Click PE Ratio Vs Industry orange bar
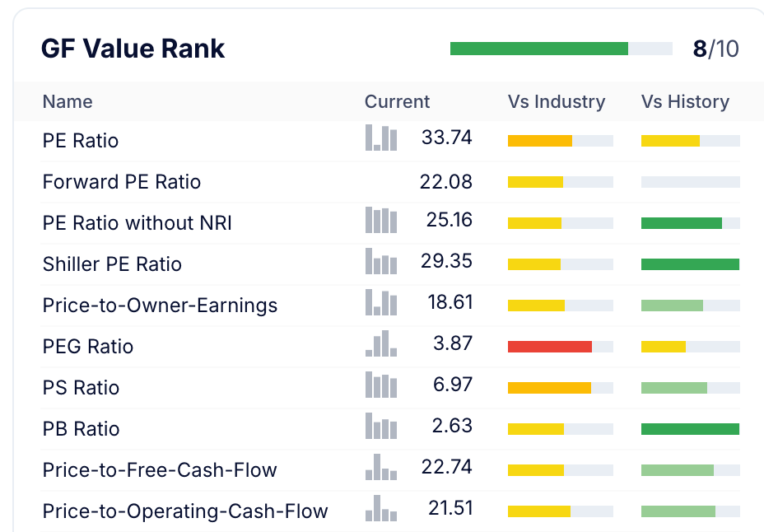Image resolution: width=764 pixels, height=532 pixels. 540,141
